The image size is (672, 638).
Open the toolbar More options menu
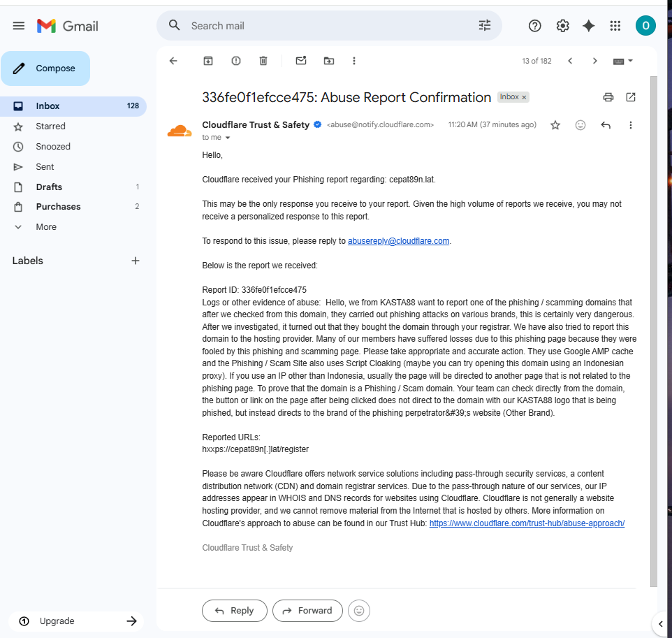coord(354,61)
